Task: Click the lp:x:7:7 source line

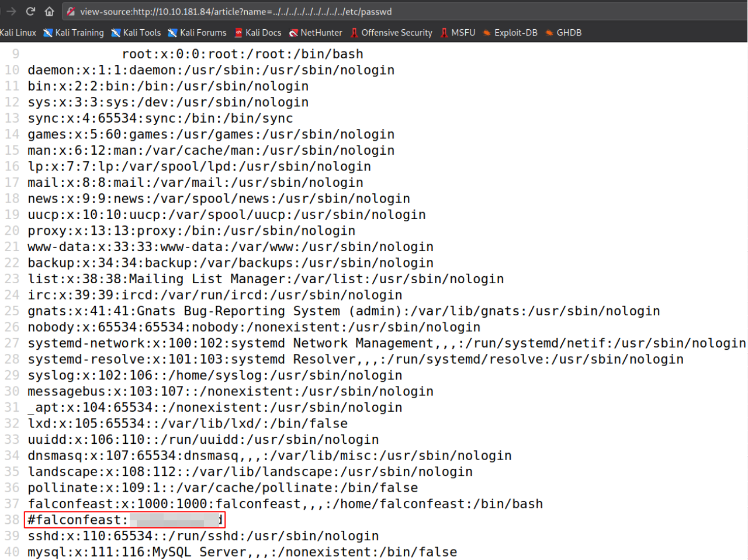Action: coord(199,166)
